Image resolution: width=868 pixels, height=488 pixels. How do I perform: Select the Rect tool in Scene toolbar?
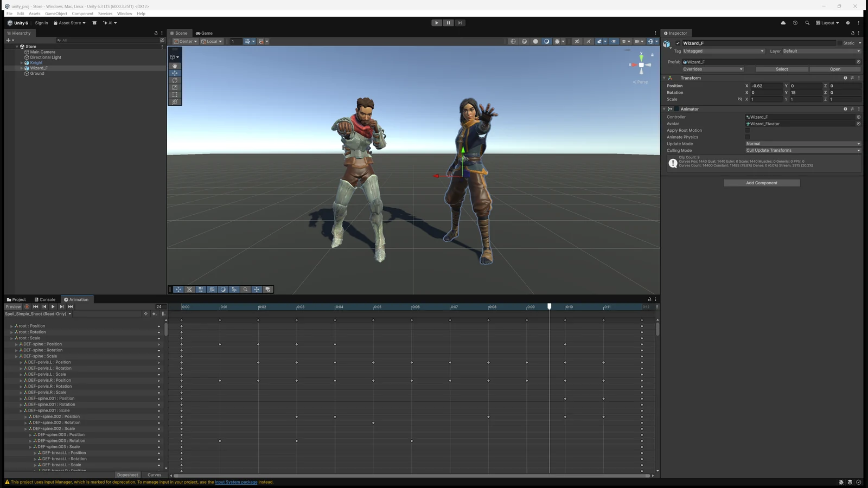click(x=175, y=94)
